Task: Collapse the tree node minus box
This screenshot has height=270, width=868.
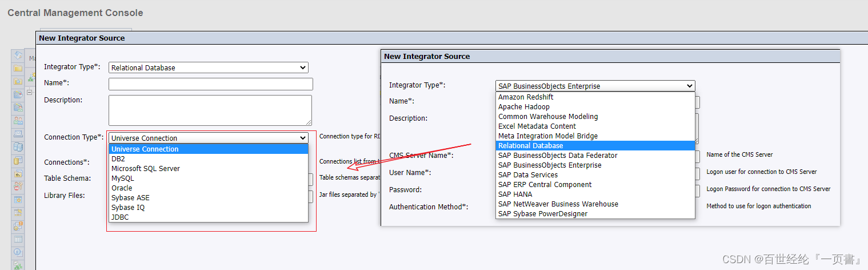Action: click(29, 92)
